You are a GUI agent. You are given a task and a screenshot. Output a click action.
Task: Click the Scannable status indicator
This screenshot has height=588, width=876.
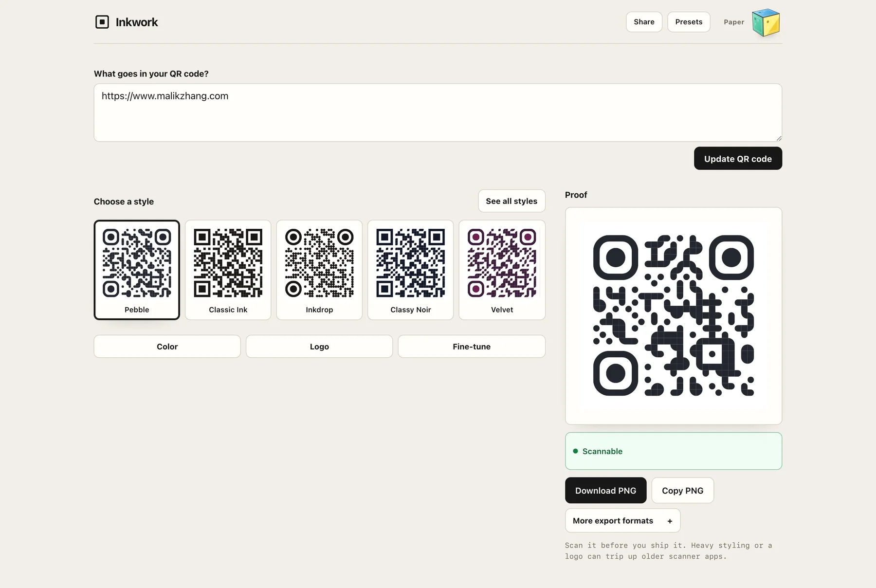click(x=674, y=451)
